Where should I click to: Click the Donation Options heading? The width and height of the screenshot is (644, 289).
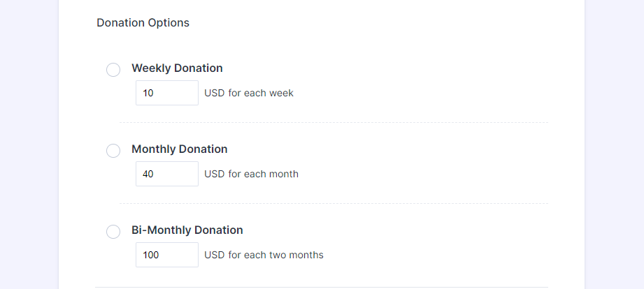(x=143, y=23)
